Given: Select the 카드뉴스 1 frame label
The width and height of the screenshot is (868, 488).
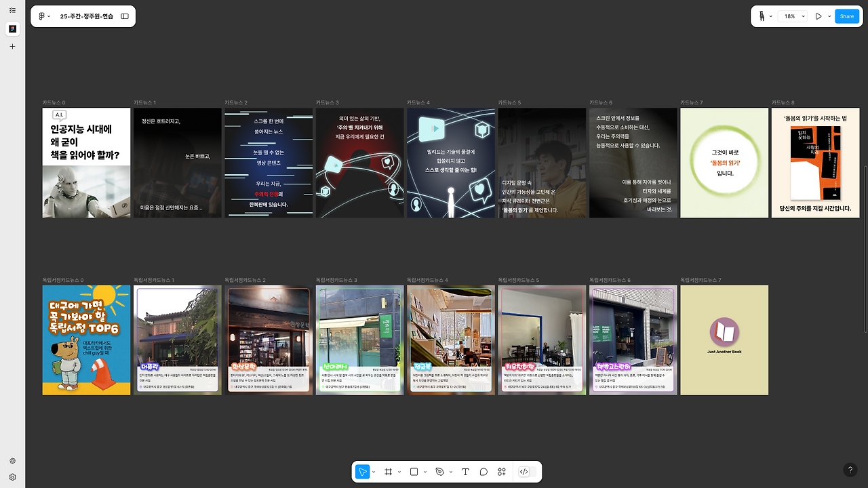Looking at the screenshot, I should (145, 102).
